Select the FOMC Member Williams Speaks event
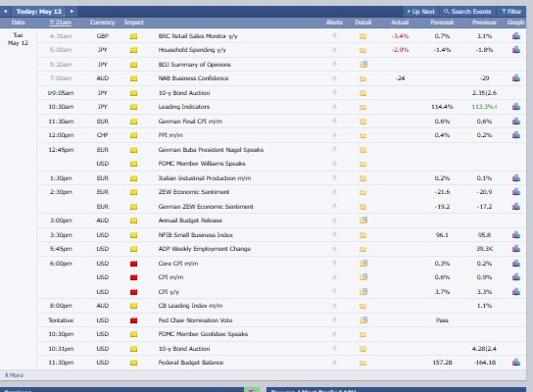Screen dimensions: 533x392 202,164
